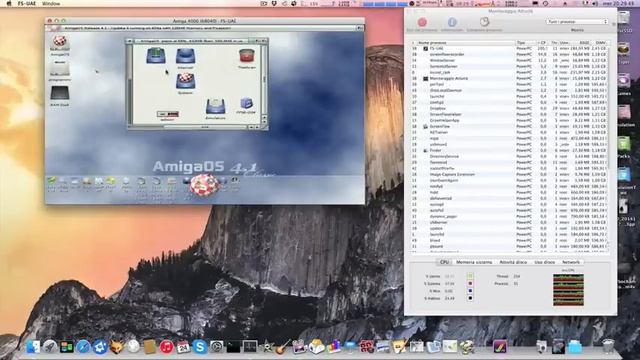Switch to the CPU tab
The height and width of the screenshot is (360, 640).
444,262
